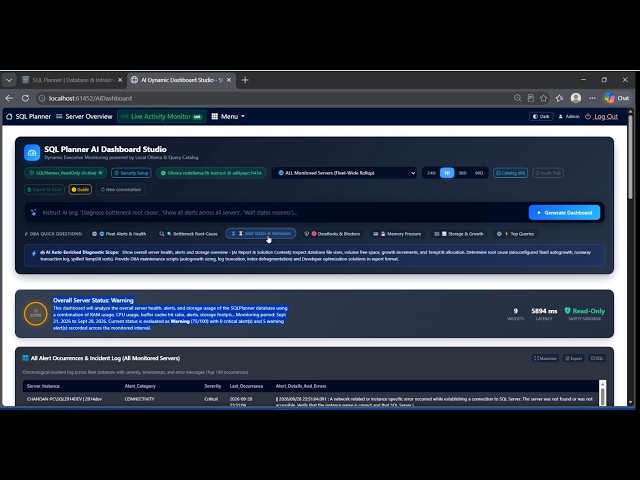Click the browser zoom magnifier icon

coord(518,98)
